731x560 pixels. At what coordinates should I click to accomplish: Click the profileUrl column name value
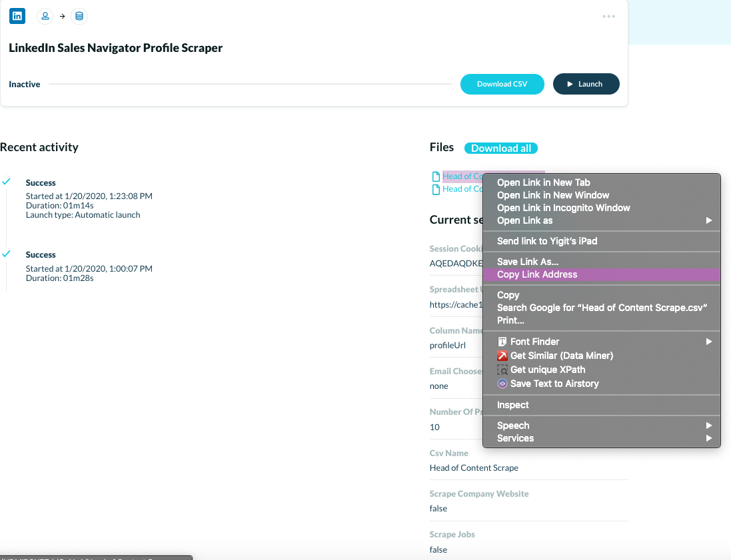[x=448, y=345]
